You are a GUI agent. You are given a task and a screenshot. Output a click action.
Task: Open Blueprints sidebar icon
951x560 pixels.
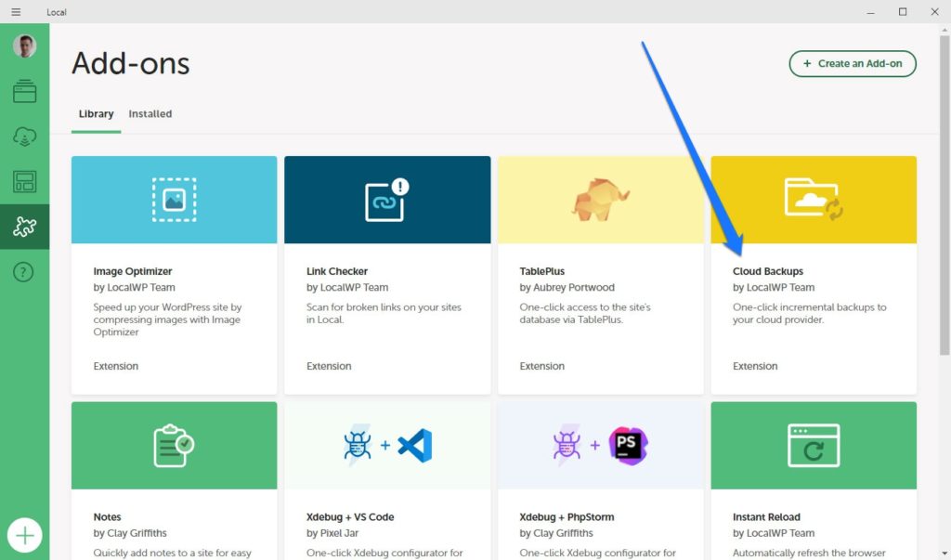pos(25,182)
